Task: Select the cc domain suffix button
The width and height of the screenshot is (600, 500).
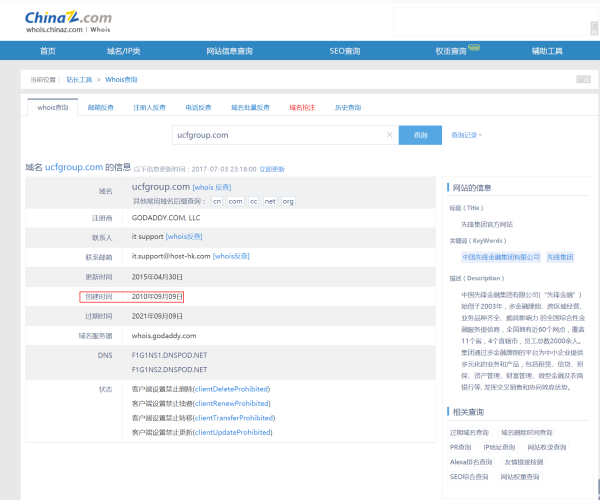Action: click(253, 201)
